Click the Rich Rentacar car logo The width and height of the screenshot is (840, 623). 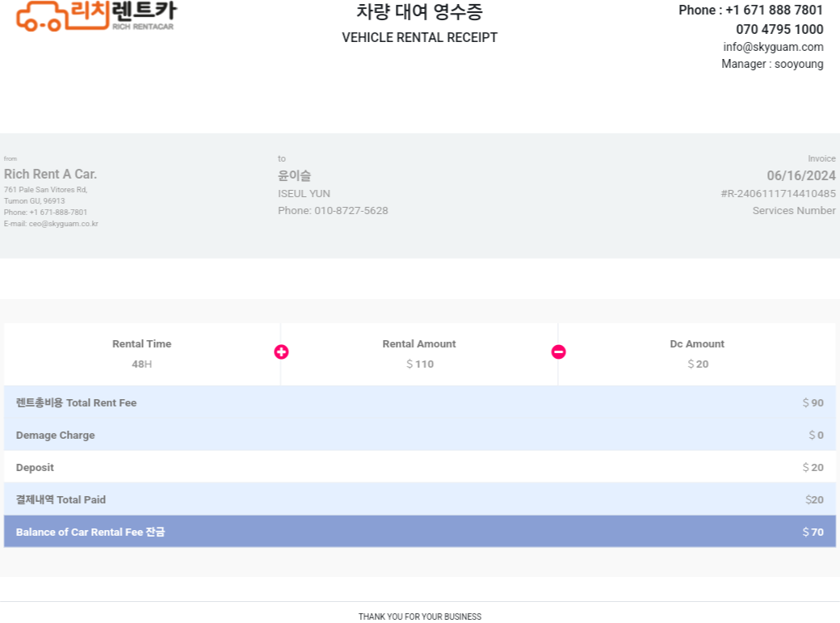(96, 15)
